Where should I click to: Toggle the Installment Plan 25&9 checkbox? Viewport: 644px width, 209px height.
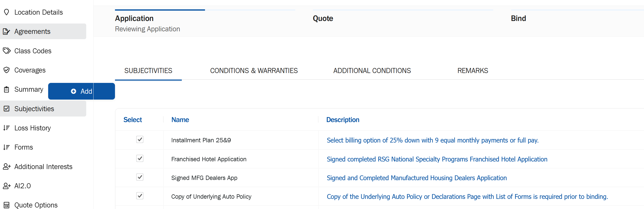(140, 140)
